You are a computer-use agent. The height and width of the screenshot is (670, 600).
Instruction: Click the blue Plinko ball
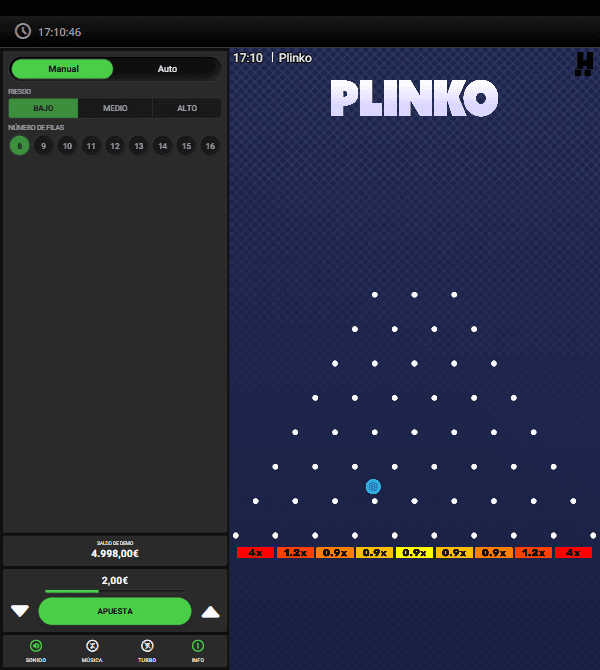point(373,486)
